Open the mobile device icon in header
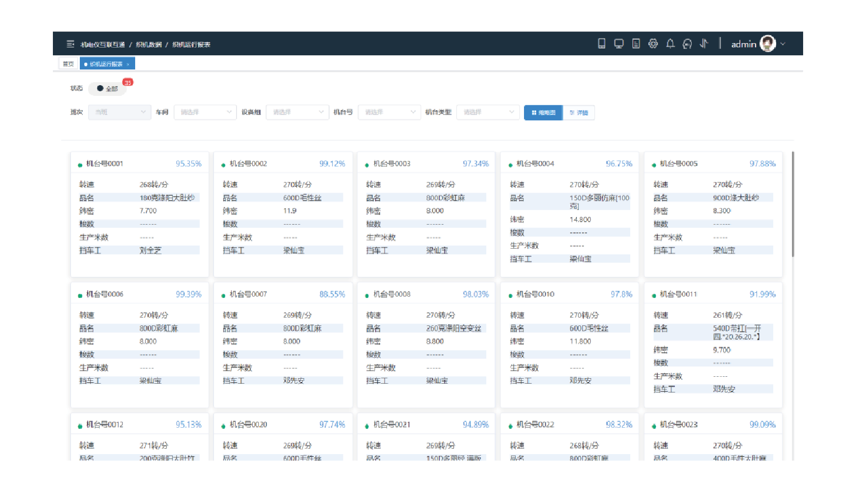The height and width of the screenshot is (504, 857). point(601,44)
